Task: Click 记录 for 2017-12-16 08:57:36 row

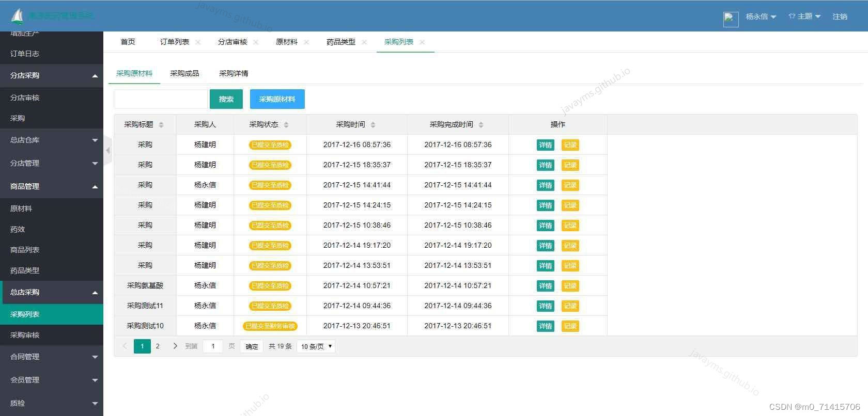Action: [x=570, y=145]
